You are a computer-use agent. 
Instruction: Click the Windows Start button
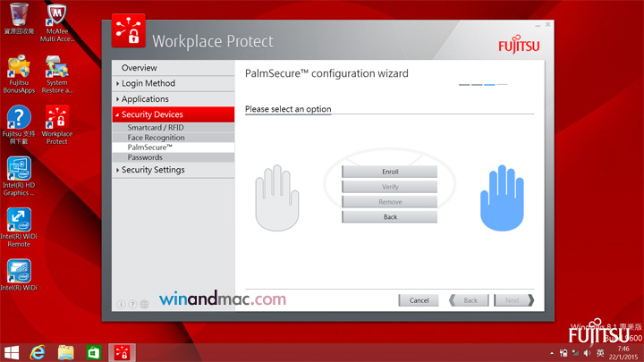[12, 352]
